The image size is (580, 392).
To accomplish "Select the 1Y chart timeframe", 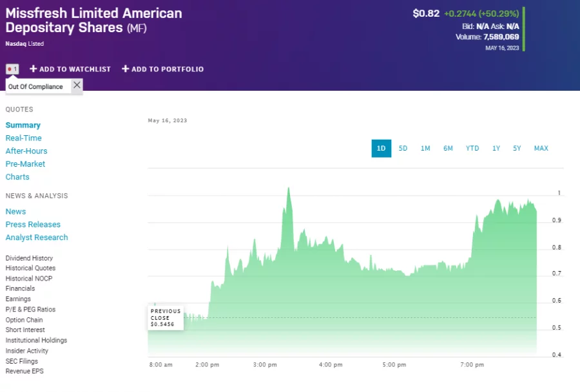I will 496,148.
